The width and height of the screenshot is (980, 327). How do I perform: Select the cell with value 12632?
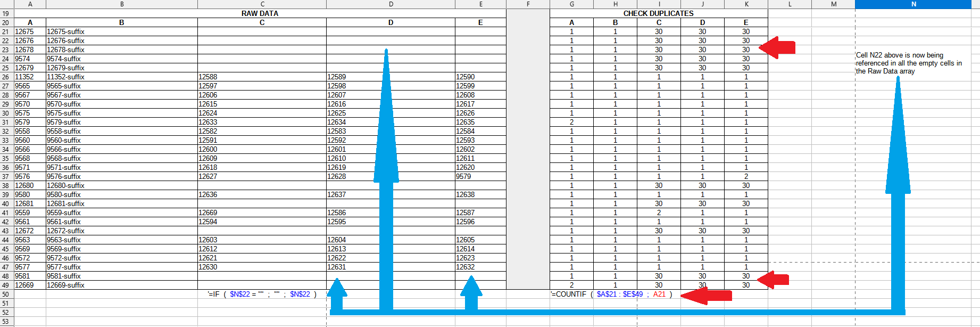tap(480, 267)
